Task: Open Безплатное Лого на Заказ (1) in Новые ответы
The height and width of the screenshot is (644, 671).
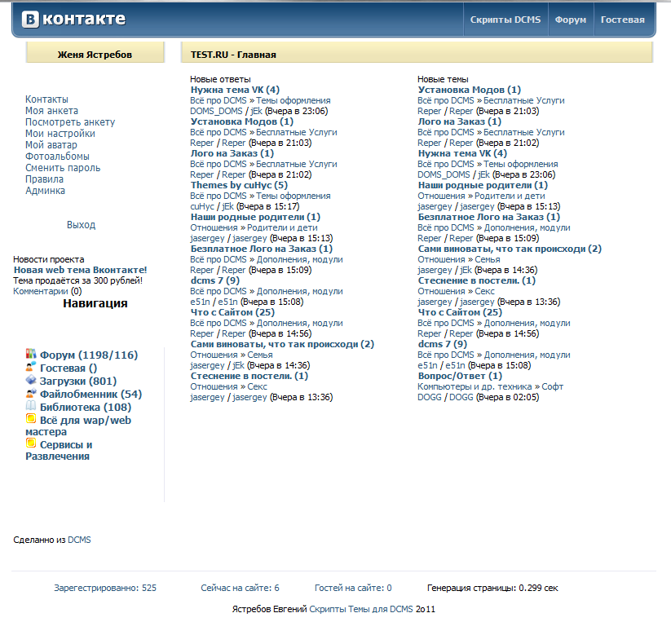Action: tap(262, 249)
